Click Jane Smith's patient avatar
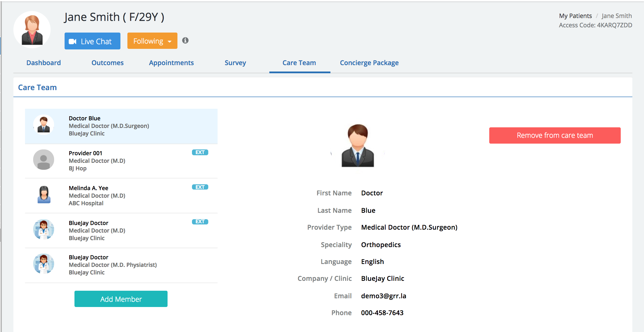Image resolution: width=644 pixels, height=332 pixels. [x=32, y=30]
